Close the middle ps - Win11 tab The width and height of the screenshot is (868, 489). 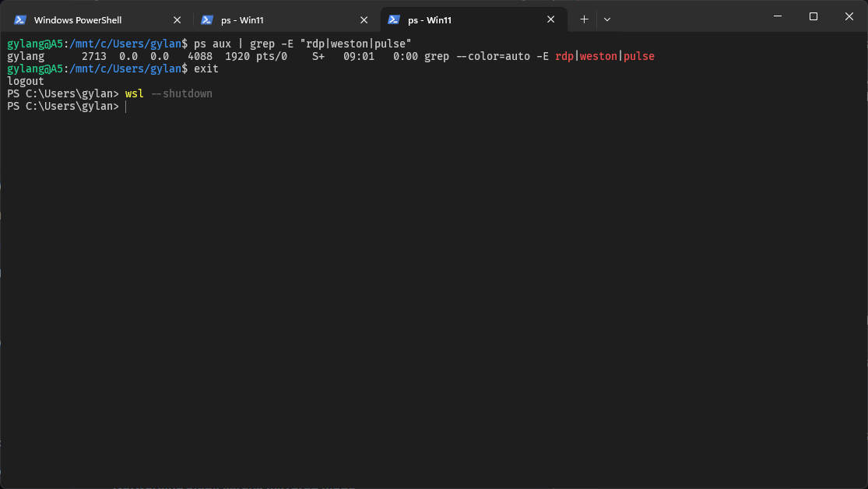(x=364, y=19)
